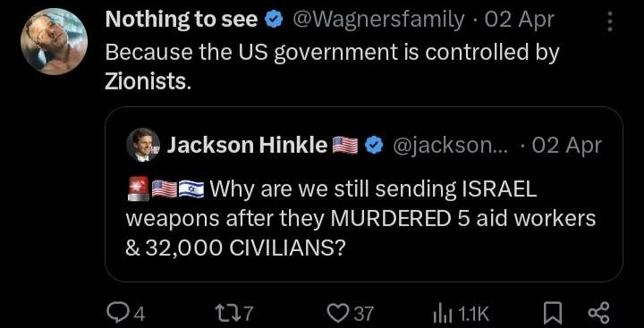
Task: Click the main post's 02 Apr timestamp
Action: tap(519, 21)
